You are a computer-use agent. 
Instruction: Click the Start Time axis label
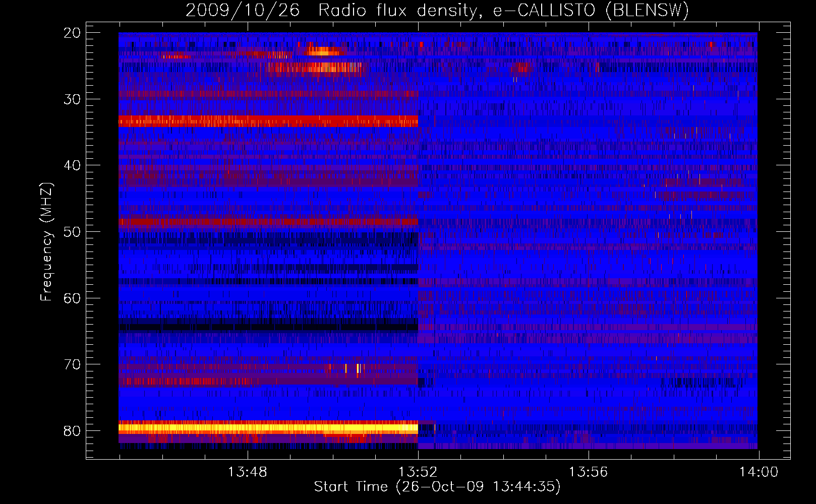pyautogui.click(x=437, y=487)
